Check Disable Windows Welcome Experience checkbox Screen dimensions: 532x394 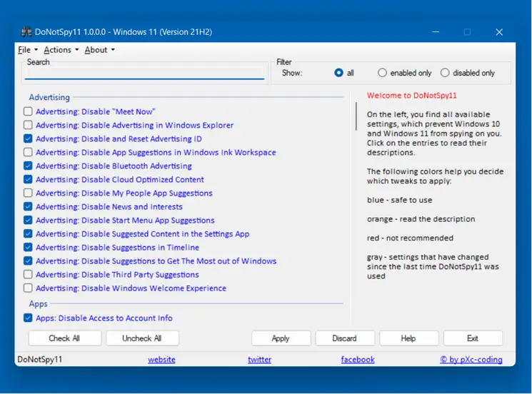point(28,288)
